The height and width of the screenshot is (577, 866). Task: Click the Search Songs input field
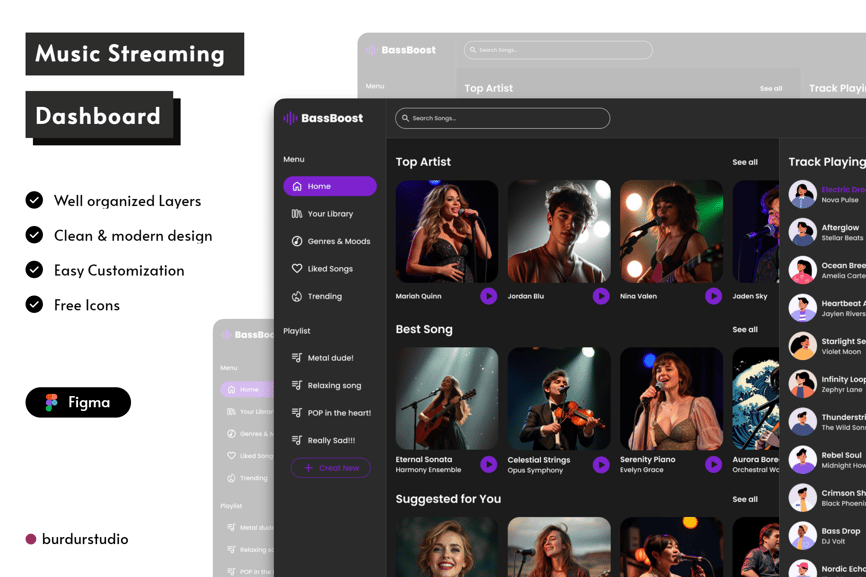click(x=510, y=118)
